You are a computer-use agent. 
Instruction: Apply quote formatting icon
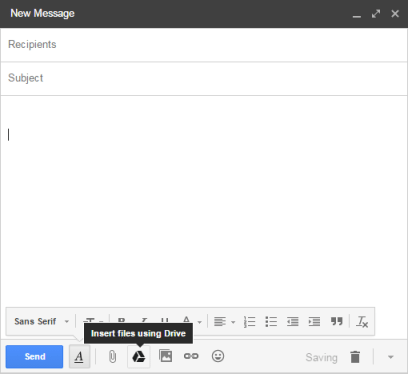click(x=337, y=321)
